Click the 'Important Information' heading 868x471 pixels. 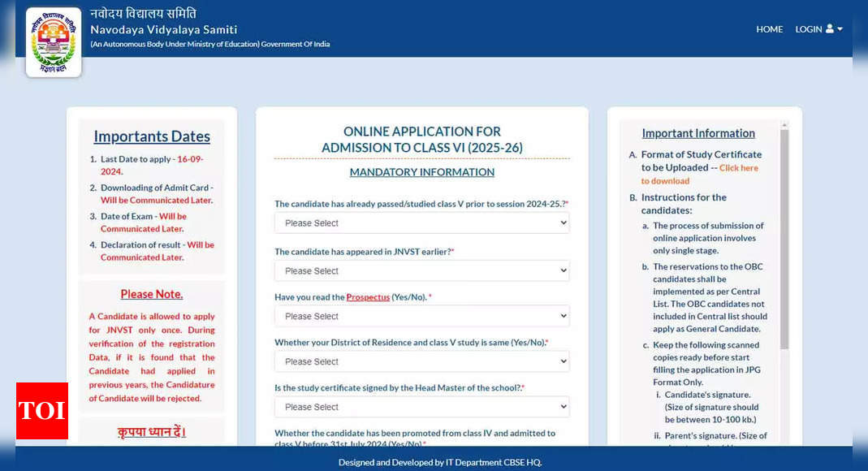(x=698, y=133)
